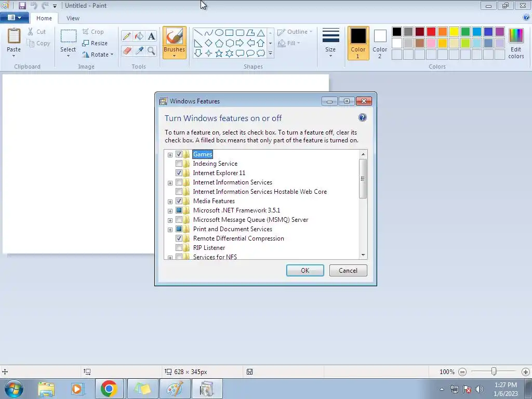This screenshot has height=399, width=532.
Task: Click the Resize button
Action: pyautogui.click(x=95, y=43)
